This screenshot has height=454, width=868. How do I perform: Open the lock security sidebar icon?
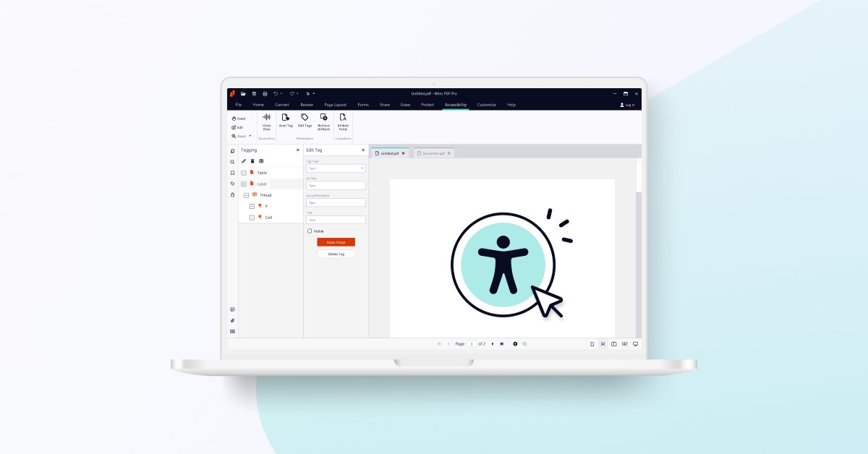coord(232,194)
